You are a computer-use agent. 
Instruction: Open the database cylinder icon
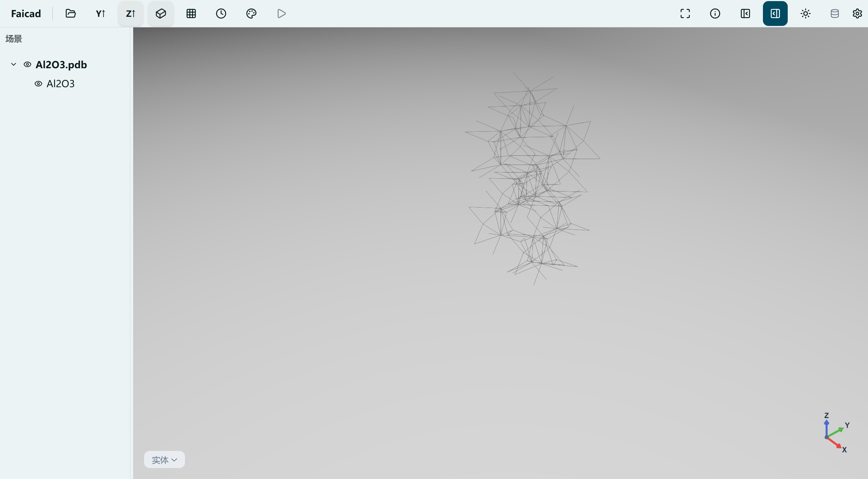point(835,13)
